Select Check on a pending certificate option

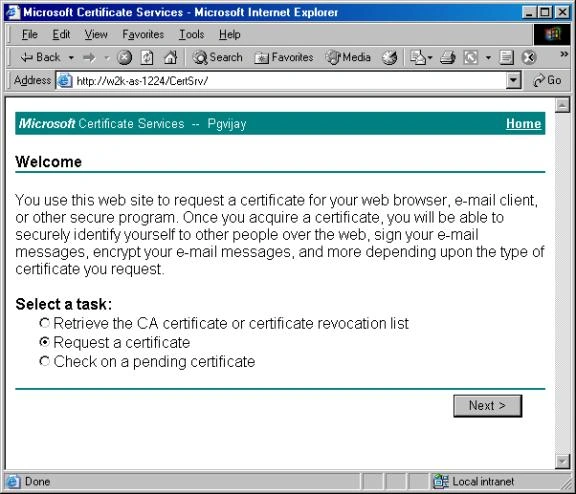point(44,361)
